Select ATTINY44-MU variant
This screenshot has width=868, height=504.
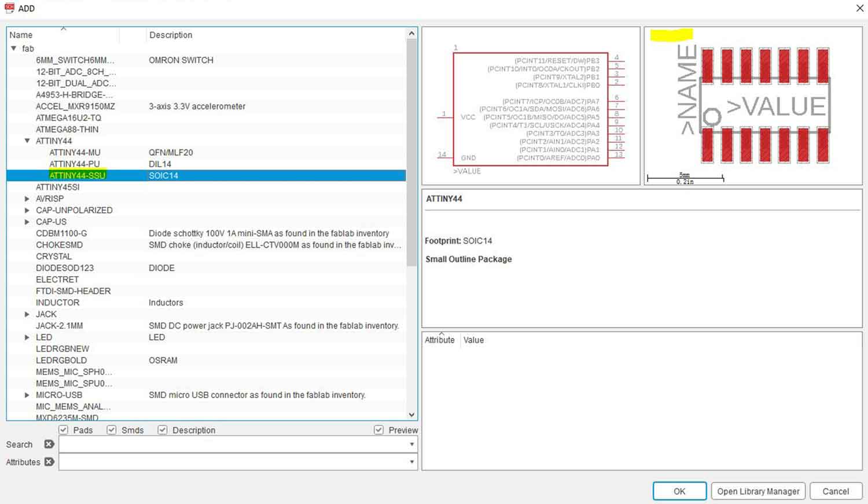click(75, 152)
